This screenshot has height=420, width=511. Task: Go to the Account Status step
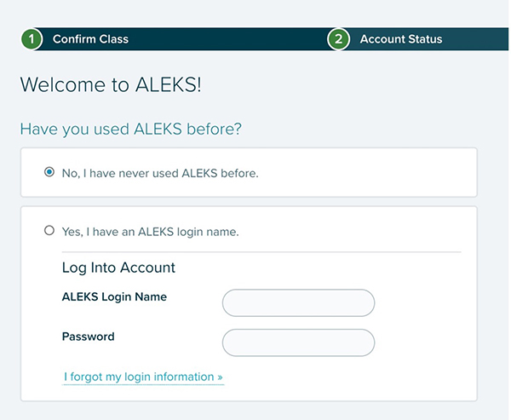(x=400, y=39)
